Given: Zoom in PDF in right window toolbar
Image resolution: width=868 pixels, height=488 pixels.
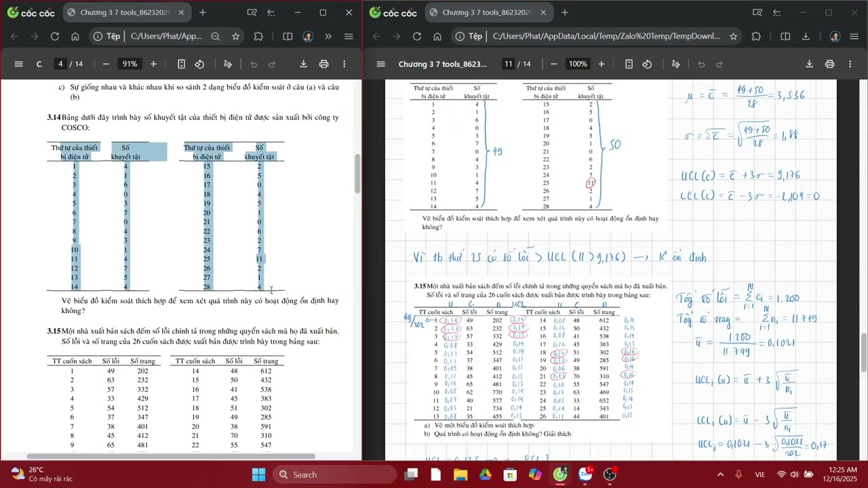Looking at the screenshot, I should (601, 64).
